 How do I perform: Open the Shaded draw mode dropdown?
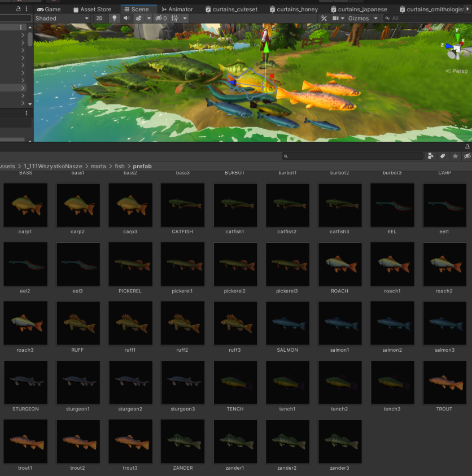(62, 19)
